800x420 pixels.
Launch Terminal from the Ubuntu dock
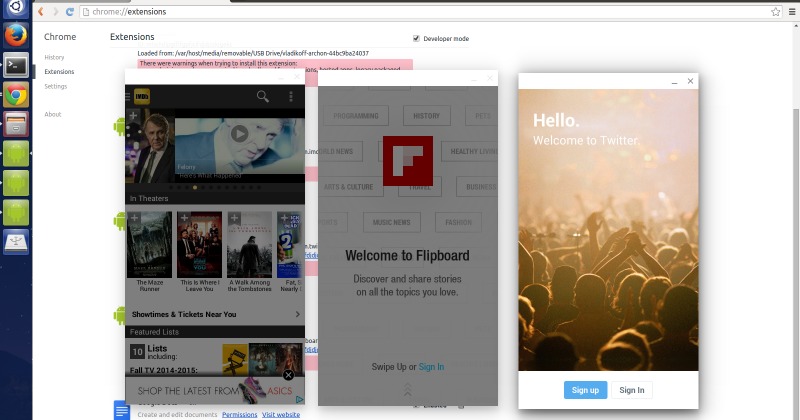tap(16, 65)
